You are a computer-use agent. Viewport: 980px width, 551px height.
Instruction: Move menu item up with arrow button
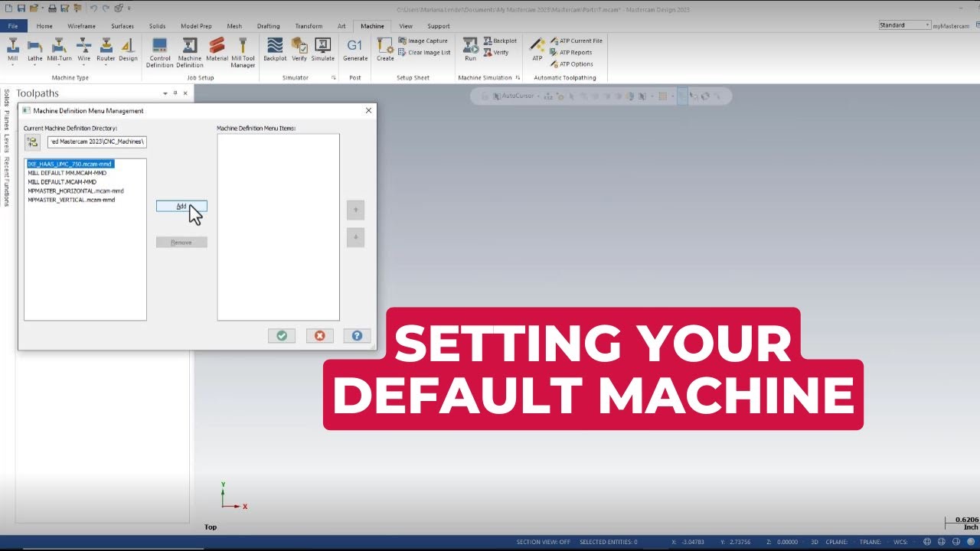click(355, 210)
